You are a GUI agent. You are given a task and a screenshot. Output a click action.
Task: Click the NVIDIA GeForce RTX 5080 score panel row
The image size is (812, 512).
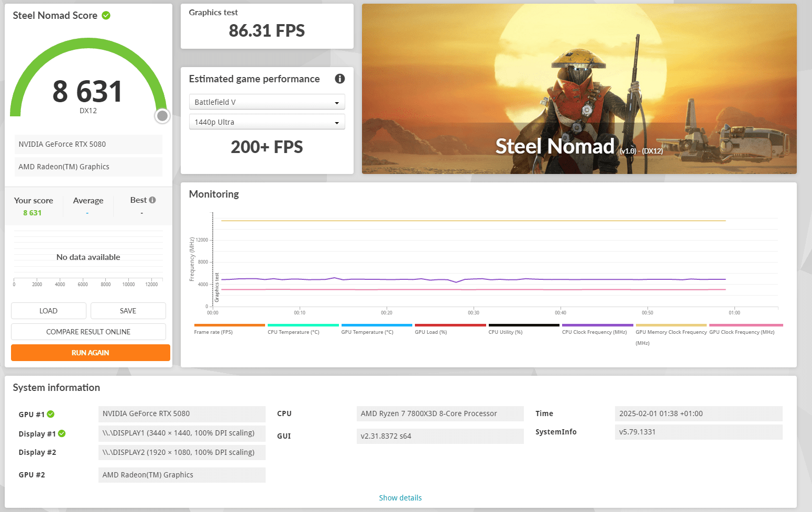click(89, 144)
